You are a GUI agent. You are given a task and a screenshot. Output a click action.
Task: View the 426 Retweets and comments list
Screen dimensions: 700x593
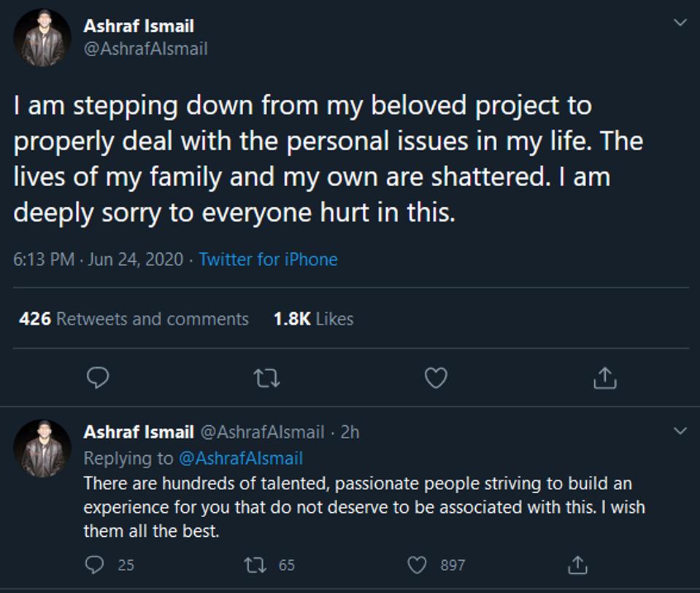point(134,319)
